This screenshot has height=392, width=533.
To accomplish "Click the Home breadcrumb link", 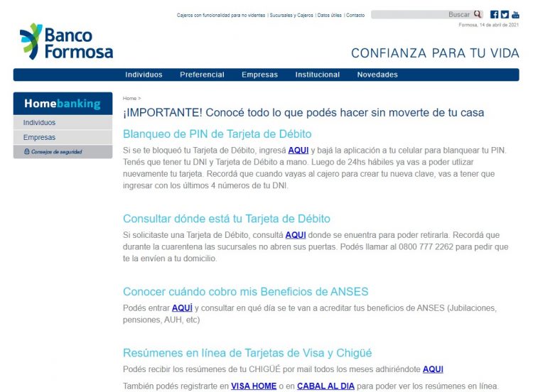I will click(x=129, y=98).
